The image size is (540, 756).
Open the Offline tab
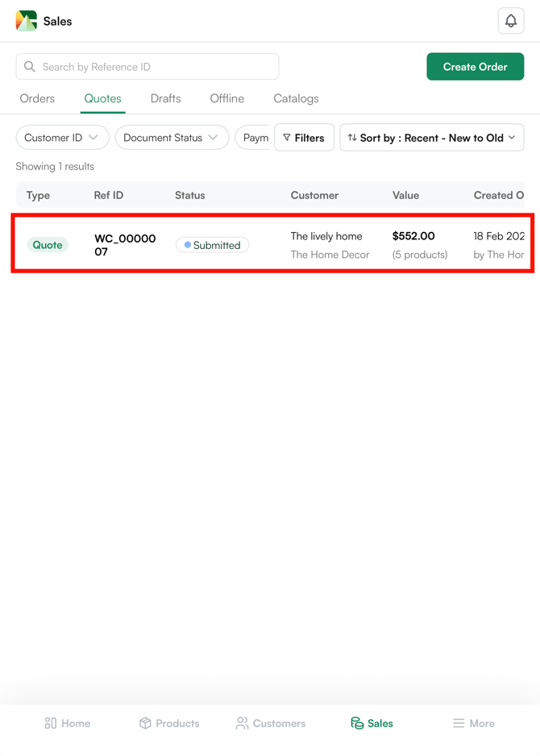[x=226, y=98]
